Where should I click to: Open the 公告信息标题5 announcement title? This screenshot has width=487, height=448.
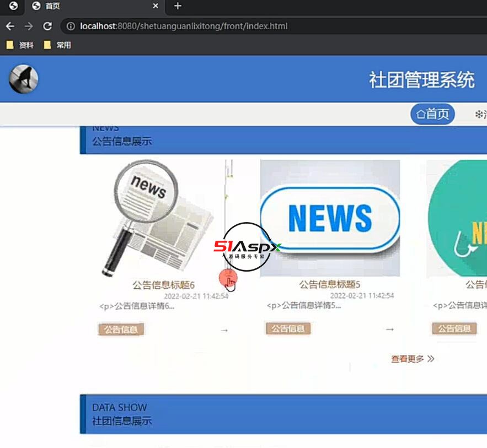330,284
